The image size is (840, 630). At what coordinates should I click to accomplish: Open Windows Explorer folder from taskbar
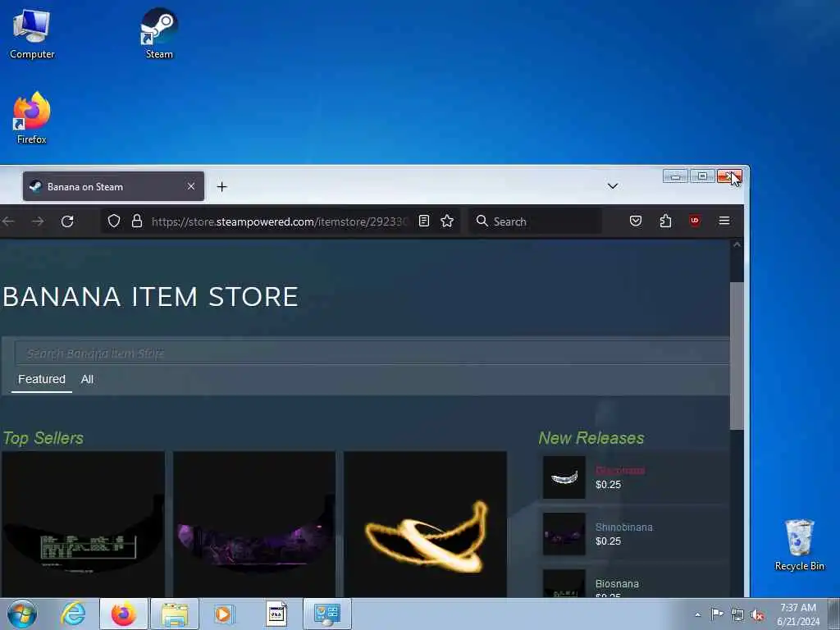pyautogui.click(x=175, y=614)
